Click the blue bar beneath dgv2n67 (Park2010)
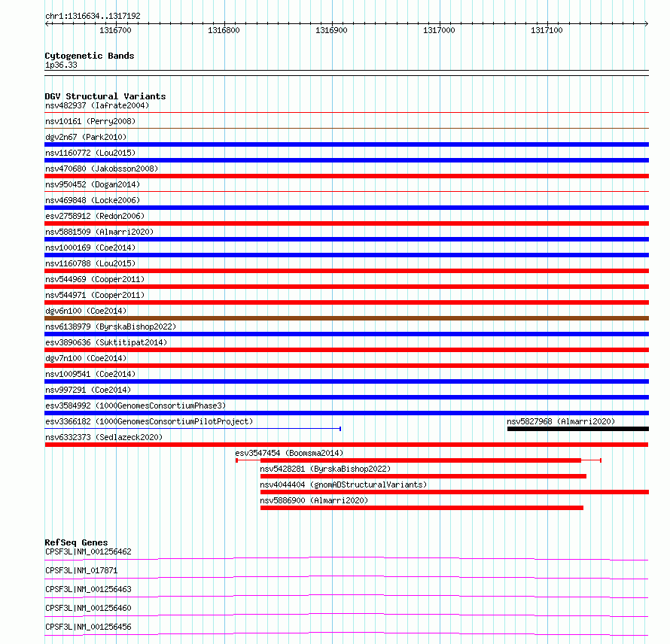The image size is (670, 644). tap(347, 144)
